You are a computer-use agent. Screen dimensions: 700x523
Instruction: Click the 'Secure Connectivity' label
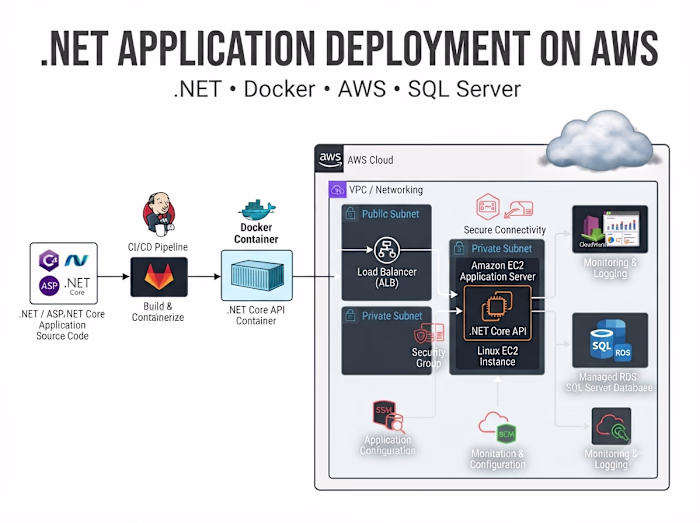pyautogui.click(x=504, y=230)
